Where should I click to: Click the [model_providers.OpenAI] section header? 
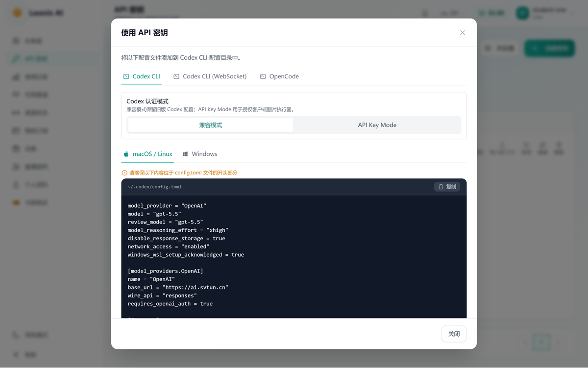[x=165, y=271]
